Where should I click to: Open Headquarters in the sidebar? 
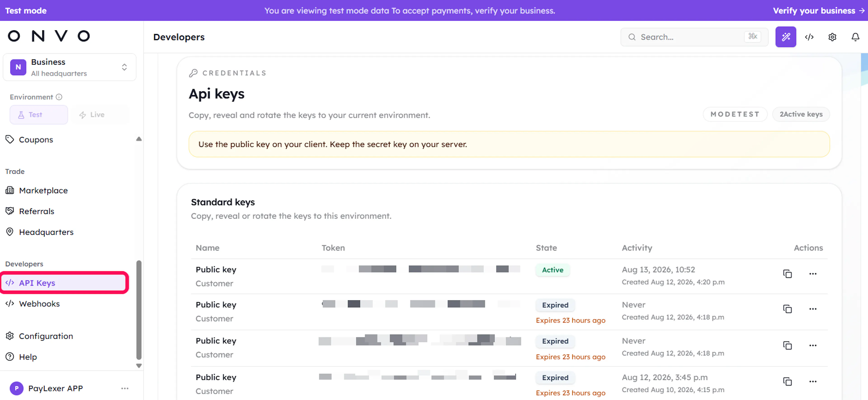click(x=39, y=232)
